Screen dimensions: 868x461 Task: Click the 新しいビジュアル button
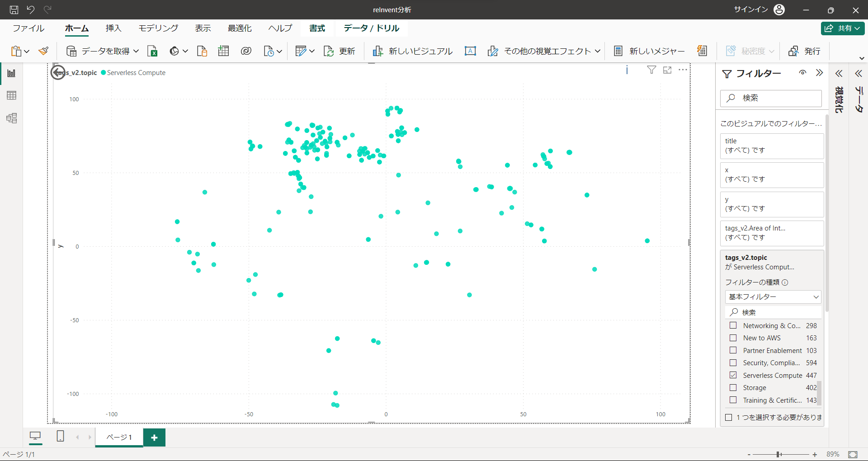click(412, 51)
